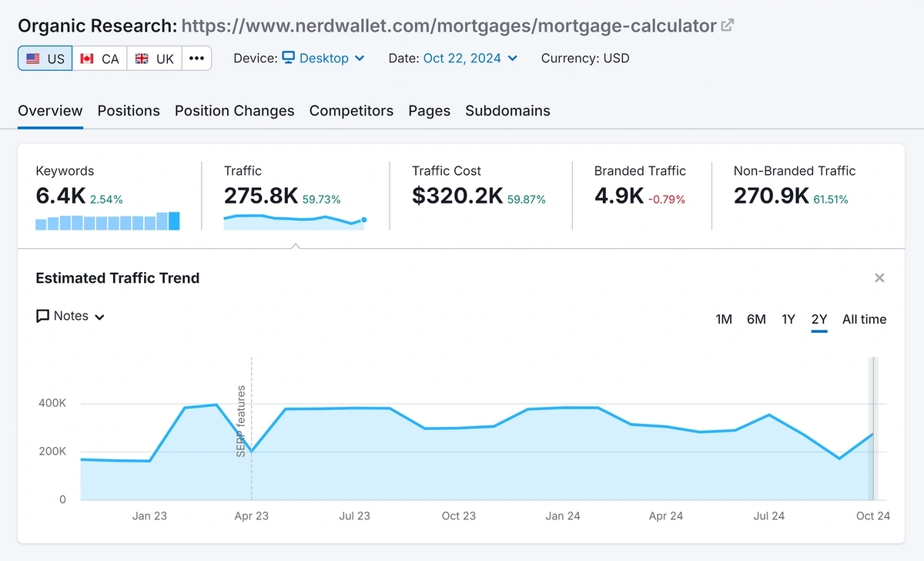The image size is (924, 561).
Task: Click the Keywords bar chart thumbnail
Action: coord(108,221)
